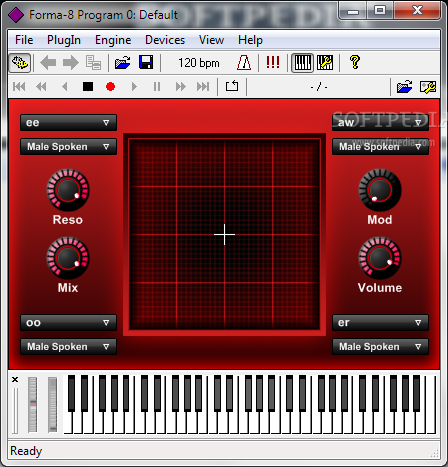Screen dimensions: 448x467
Task: Click the fast forward button
Action: pos(180,87)
